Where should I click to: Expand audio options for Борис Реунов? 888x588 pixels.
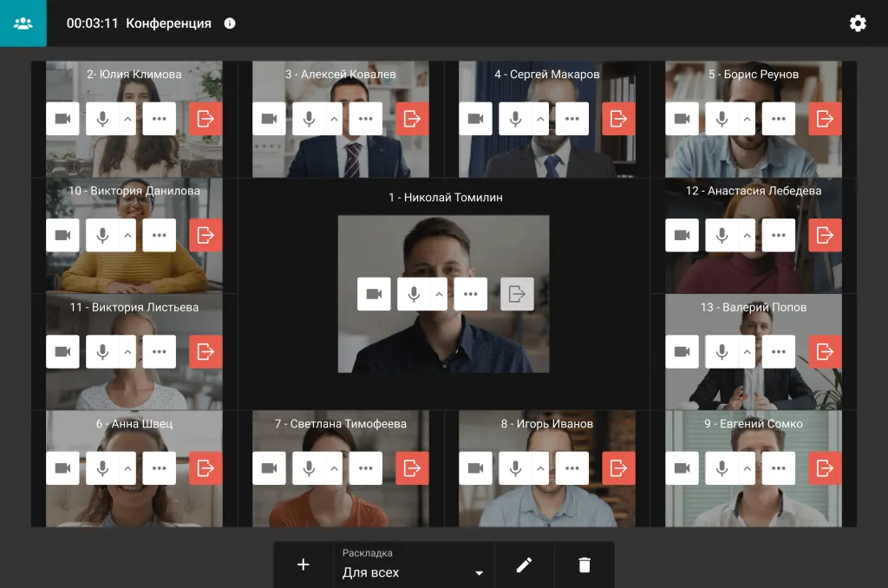pyautogui.click(x=747, y=119)
